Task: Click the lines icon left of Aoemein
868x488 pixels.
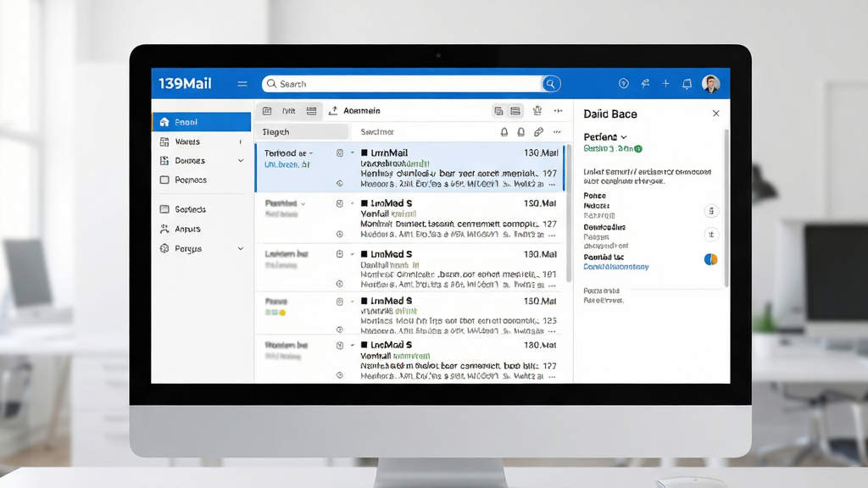Action: [x=312, y=111]
